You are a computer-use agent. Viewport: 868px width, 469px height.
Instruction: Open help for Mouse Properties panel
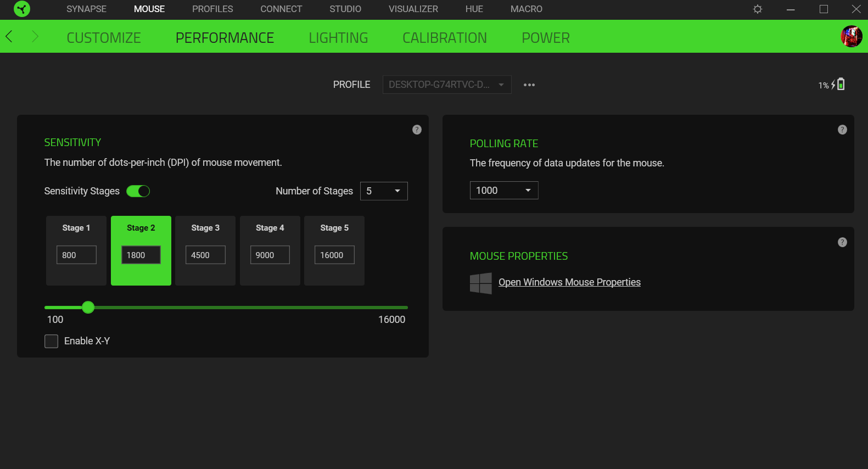842,242
